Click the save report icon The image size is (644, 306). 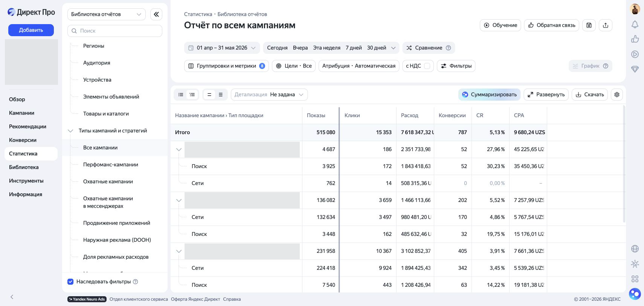(589, 25)
